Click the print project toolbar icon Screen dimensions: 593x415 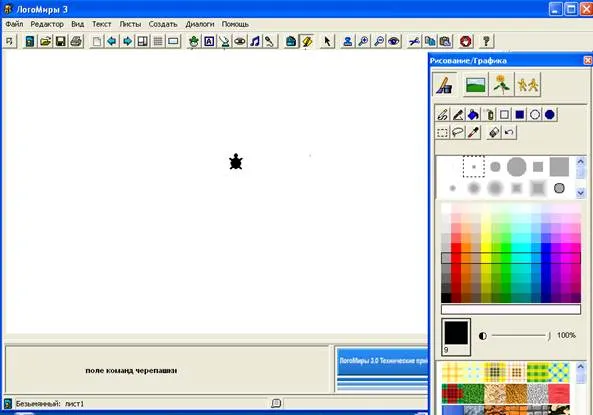(x=76, y=41)
